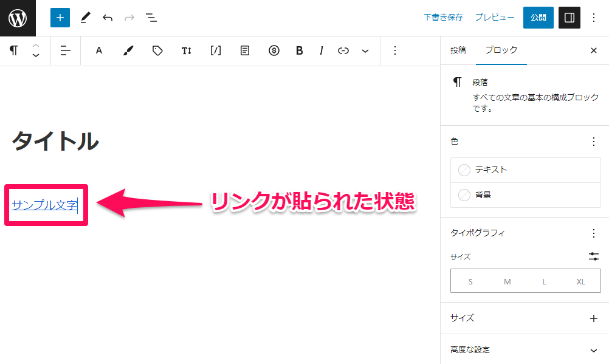
Task: Select the ブロック tab
Action: click(x=501, y=50)
